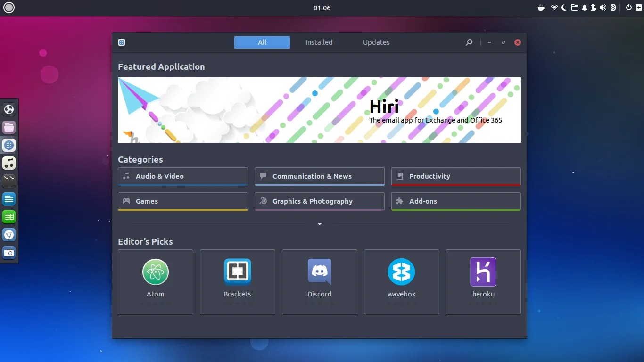Open the Discord app tile
The image size is (644, 362).
tap(320, 282)
